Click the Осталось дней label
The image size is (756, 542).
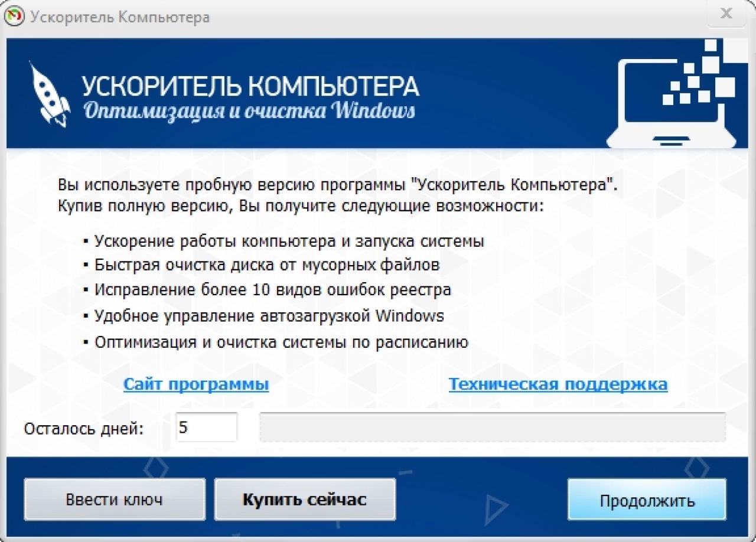tap(84, 428)
